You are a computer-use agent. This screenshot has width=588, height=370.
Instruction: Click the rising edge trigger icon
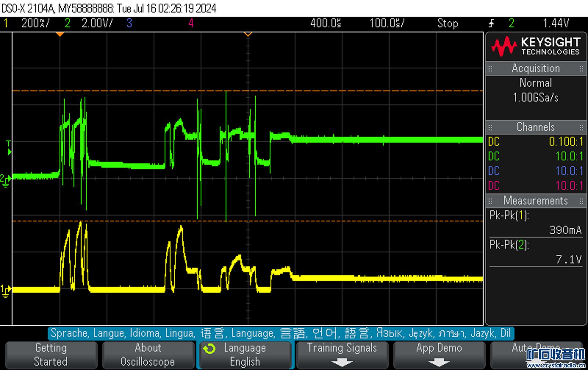coord(492,24)
